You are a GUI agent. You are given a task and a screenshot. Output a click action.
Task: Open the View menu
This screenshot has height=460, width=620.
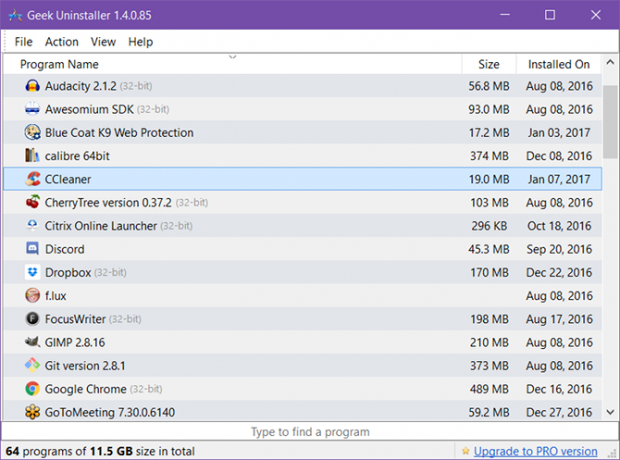(x=103, y=42)
